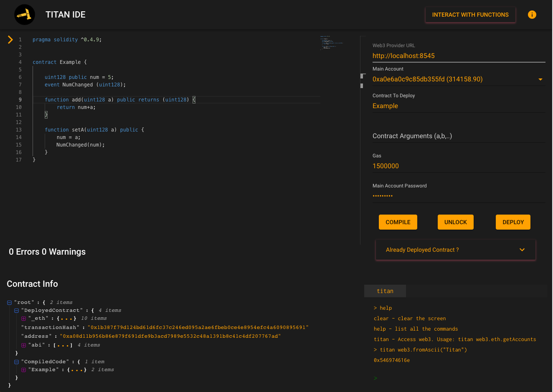Click the '> help' terminal line
The image size is (553, 392).
point(383,308)
